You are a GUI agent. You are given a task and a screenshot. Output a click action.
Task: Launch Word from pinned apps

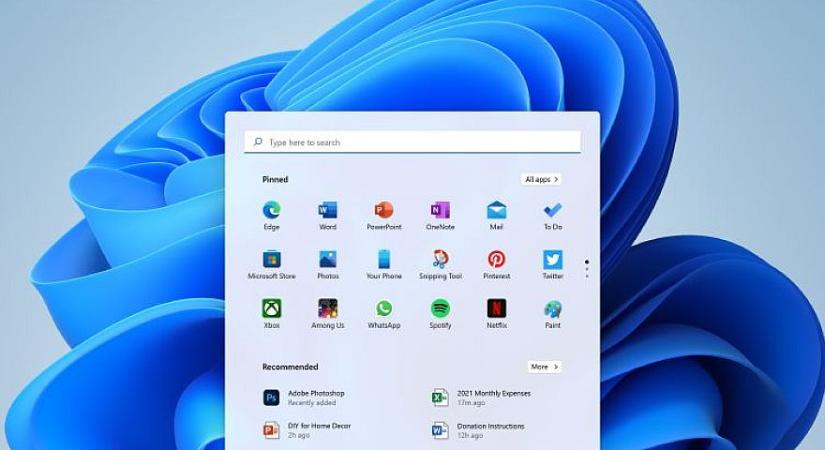pos(327,211)
